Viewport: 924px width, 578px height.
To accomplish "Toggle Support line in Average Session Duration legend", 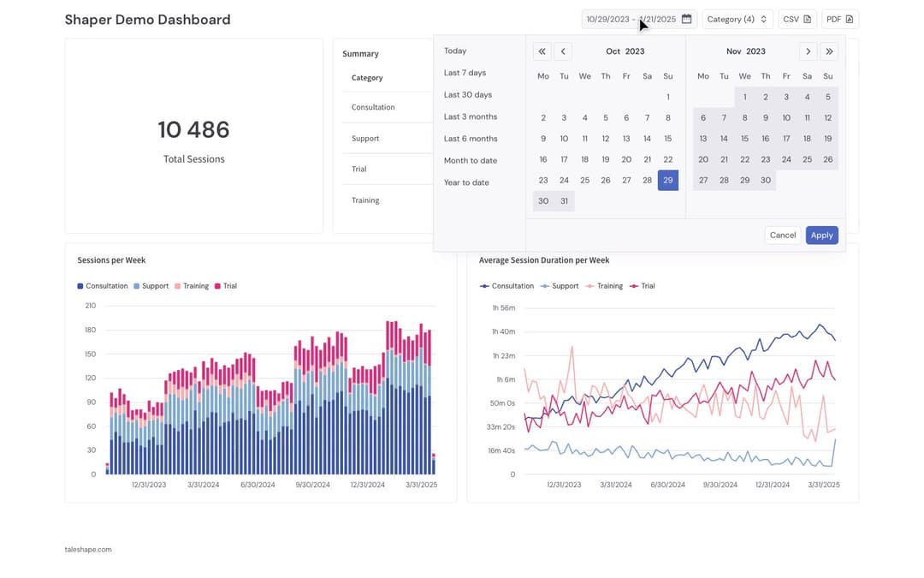I will (x=560, y=286).
